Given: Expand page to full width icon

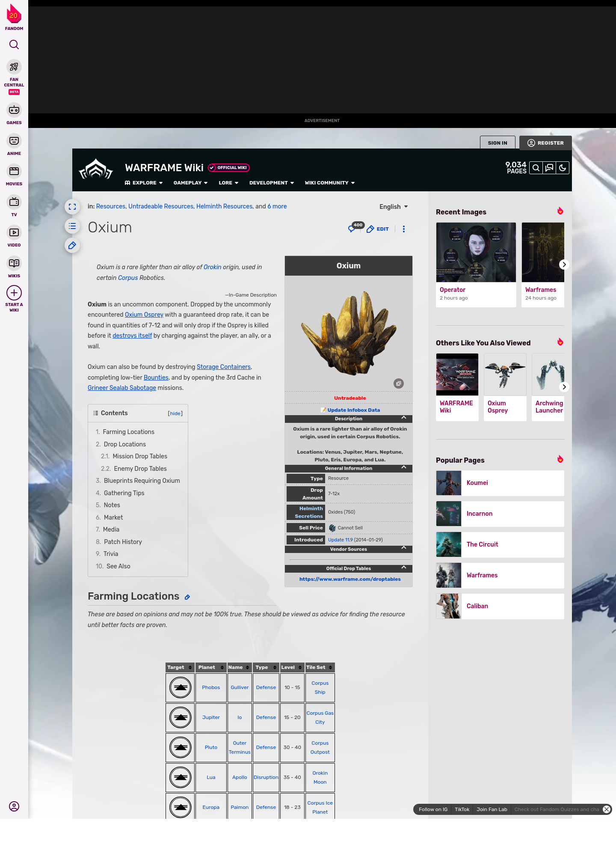Looking at the screenshot, I should 72,207.
